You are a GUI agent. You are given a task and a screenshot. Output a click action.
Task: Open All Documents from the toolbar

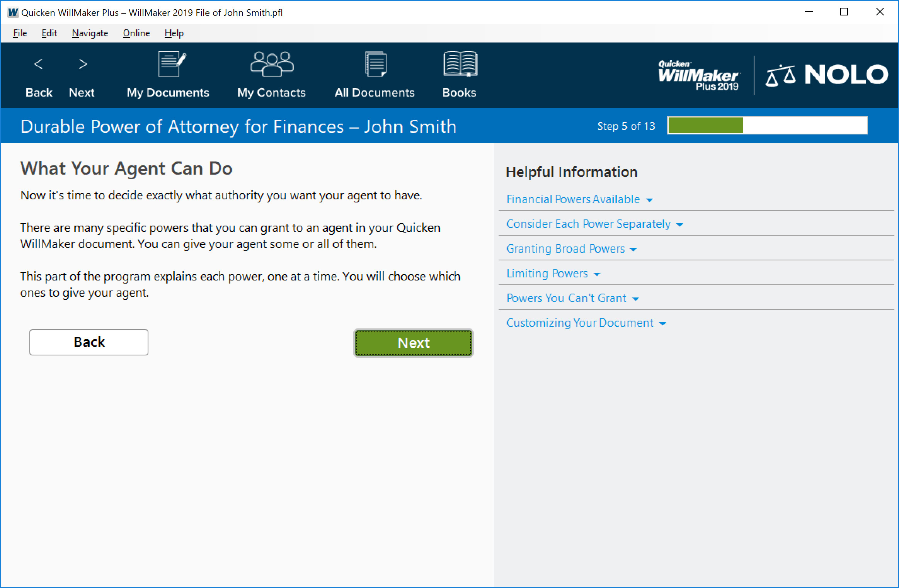[374, 75]
